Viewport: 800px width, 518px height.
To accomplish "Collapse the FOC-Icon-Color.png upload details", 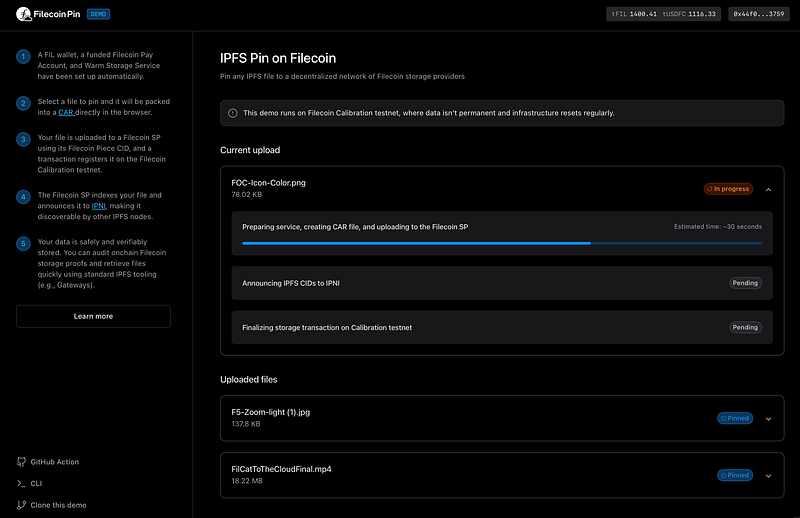I will coord(768,188).
